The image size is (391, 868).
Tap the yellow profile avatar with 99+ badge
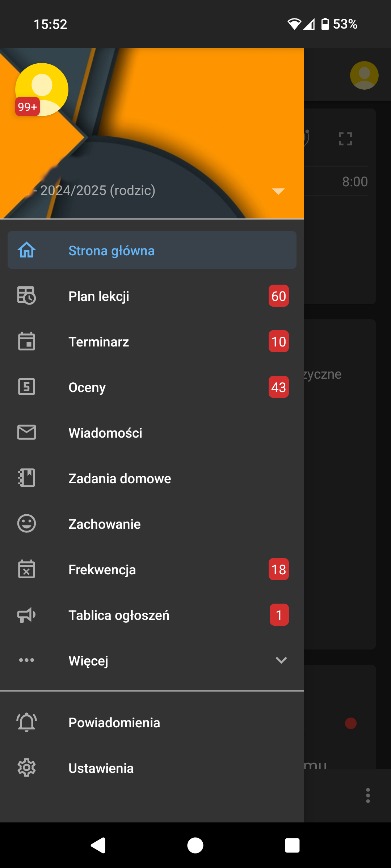tap(42, 90)
